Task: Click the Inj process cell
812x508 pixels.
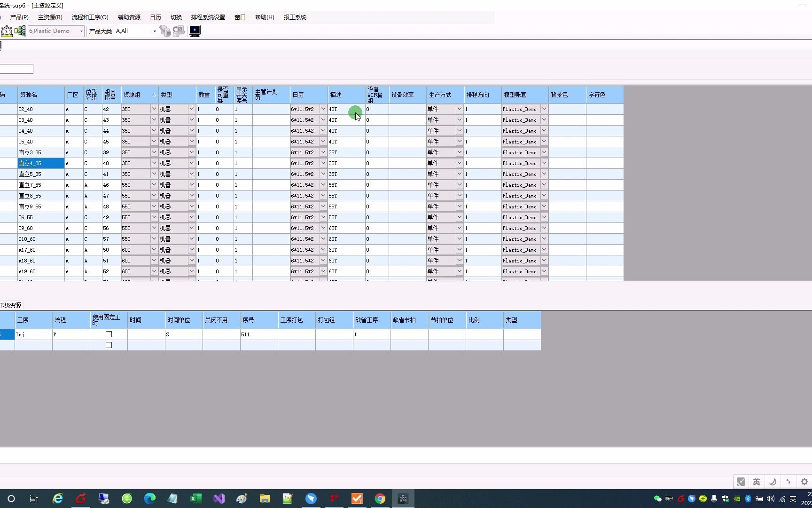Action: point(33,334)
